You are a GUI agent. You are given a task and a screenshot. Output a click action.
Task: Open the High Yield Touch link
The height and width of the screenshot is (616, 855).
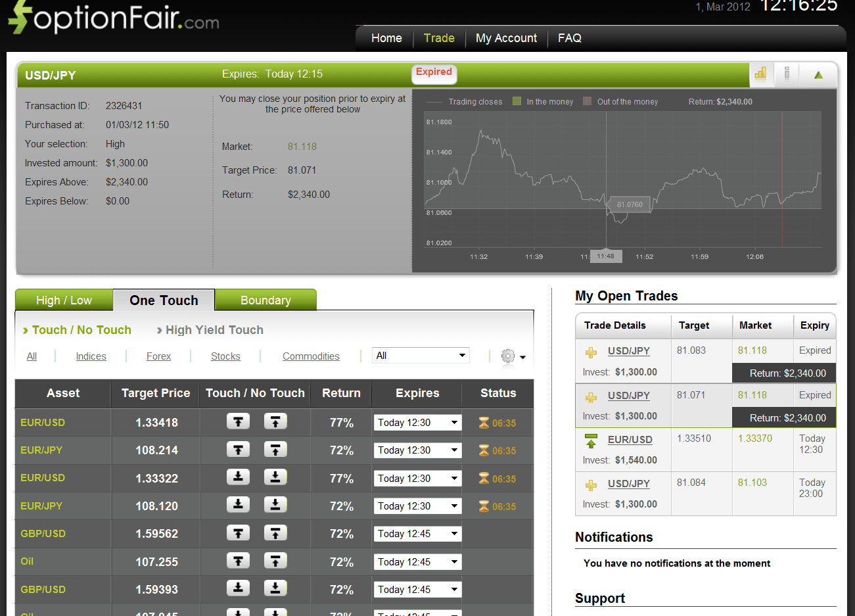click(x=214, y=329)
